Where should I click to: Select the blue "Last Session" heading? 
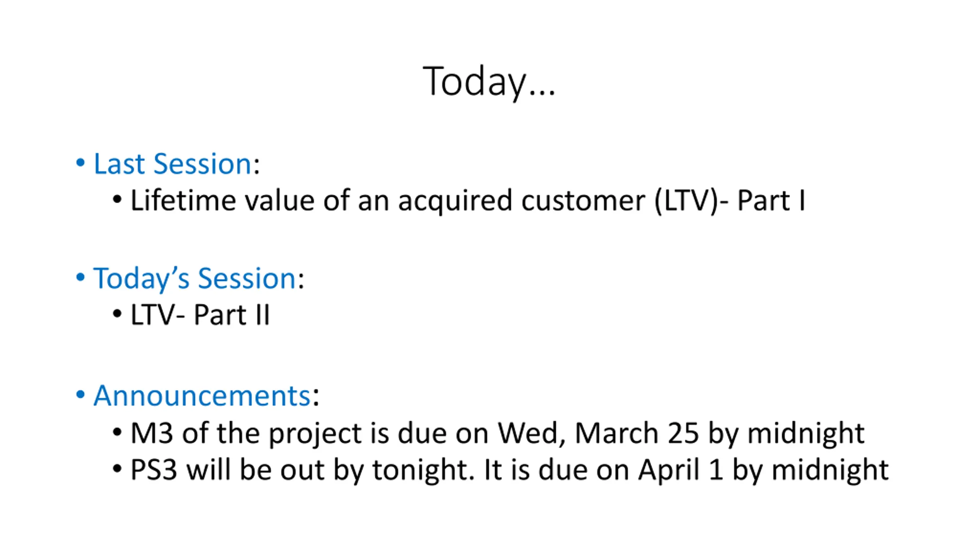pos(173,164)
